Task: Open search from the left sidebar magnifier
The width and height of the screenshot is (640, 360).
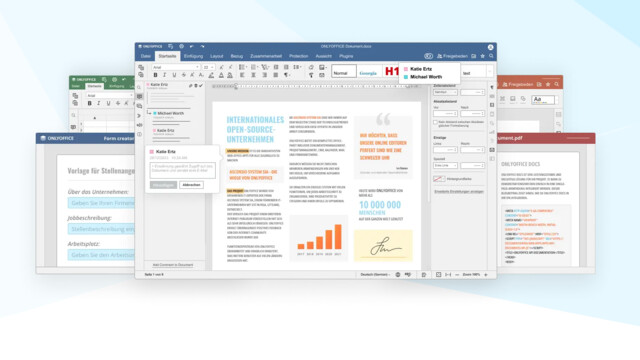Action: (x=140, y=87)
